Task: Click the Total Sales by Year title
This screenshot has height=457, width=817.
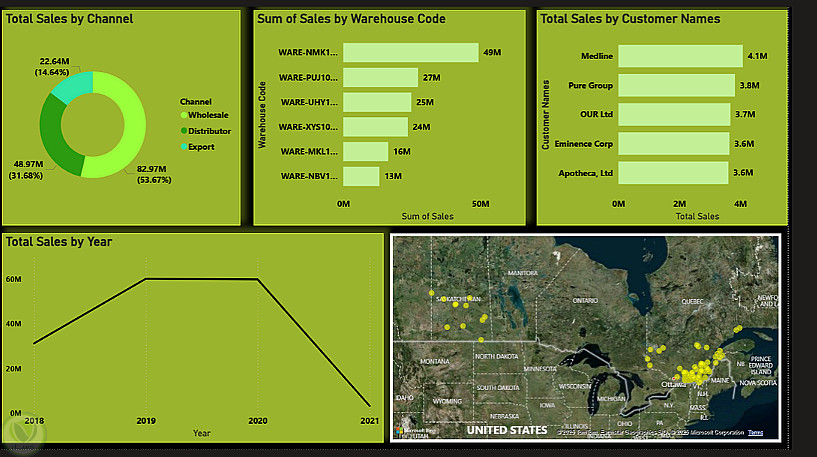Action: pyautogui.click(x=58, y=242)
